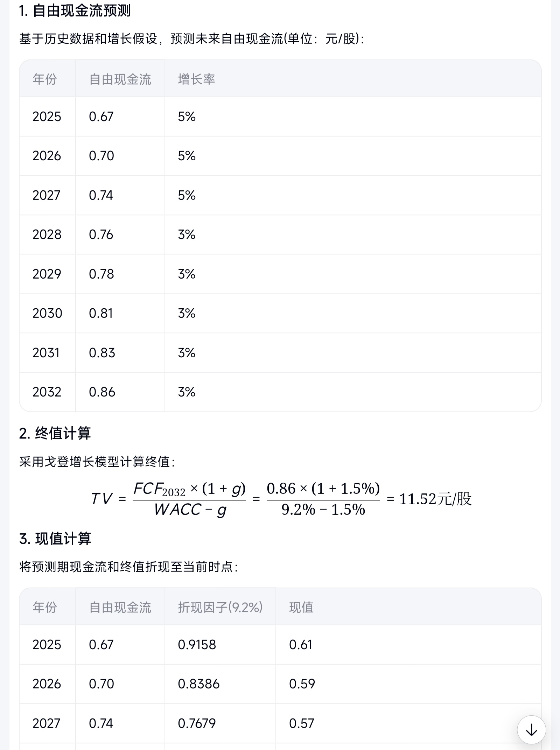Image resolution: width=560 pixels, height=750 pixels.
Task: Click the 增长率 column header
Action: click(196, 79)
